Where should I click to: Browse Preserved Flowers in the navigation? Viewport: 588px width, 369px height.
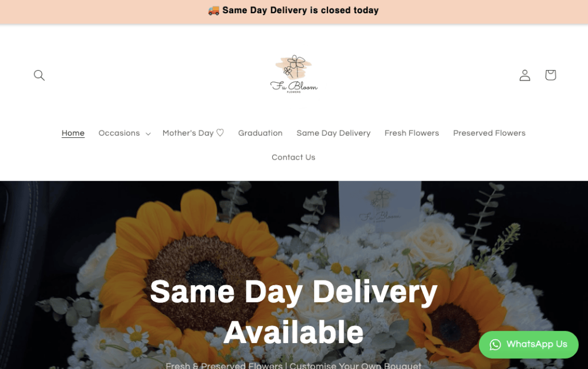point(489,133)
